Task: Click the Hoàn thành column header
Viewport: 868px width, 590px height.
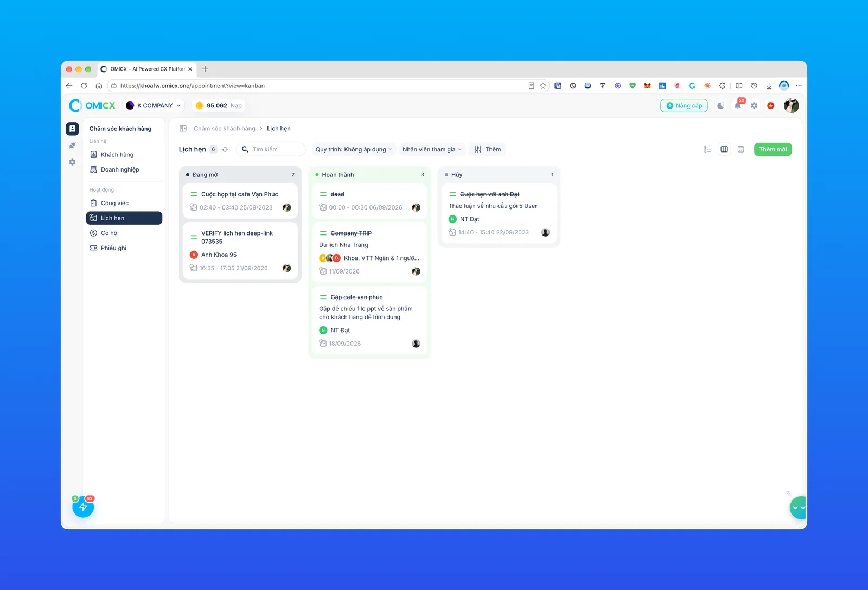Action: click(x=370, y=175)
